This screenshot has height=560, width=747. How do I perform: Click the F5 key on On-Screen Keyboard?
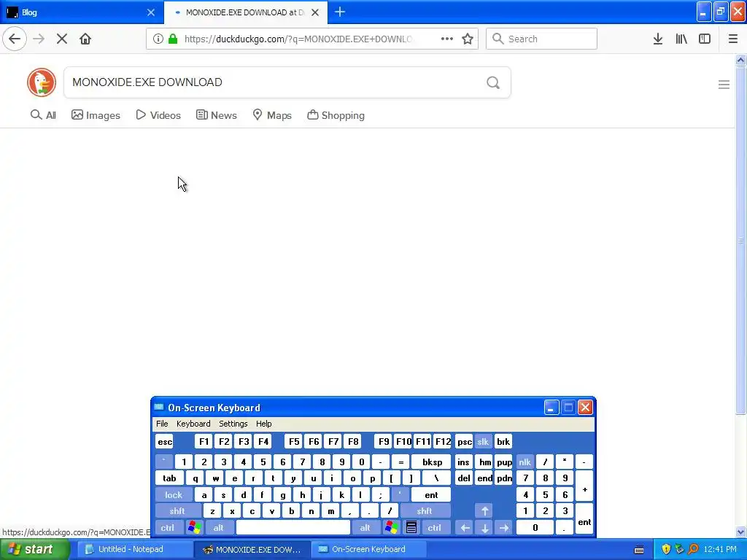click(294, 441)
